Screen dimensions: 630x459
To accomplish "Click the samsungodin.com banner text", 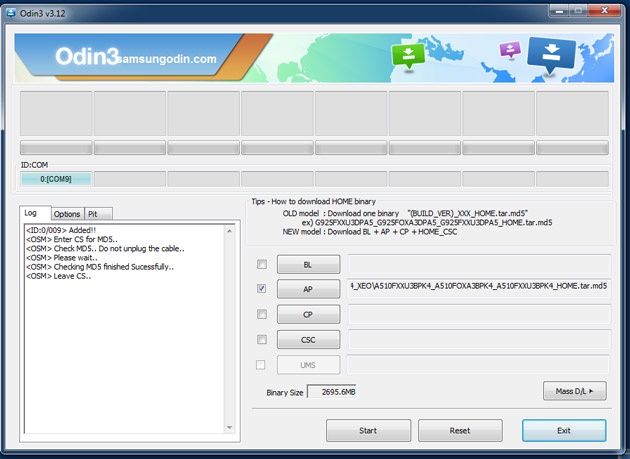I will click(168, 59).
